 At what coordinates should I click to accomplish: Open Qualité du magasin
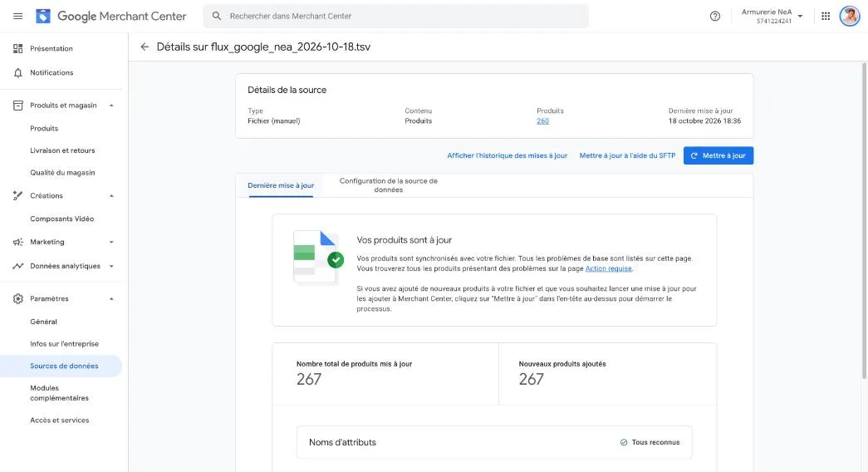62,173
